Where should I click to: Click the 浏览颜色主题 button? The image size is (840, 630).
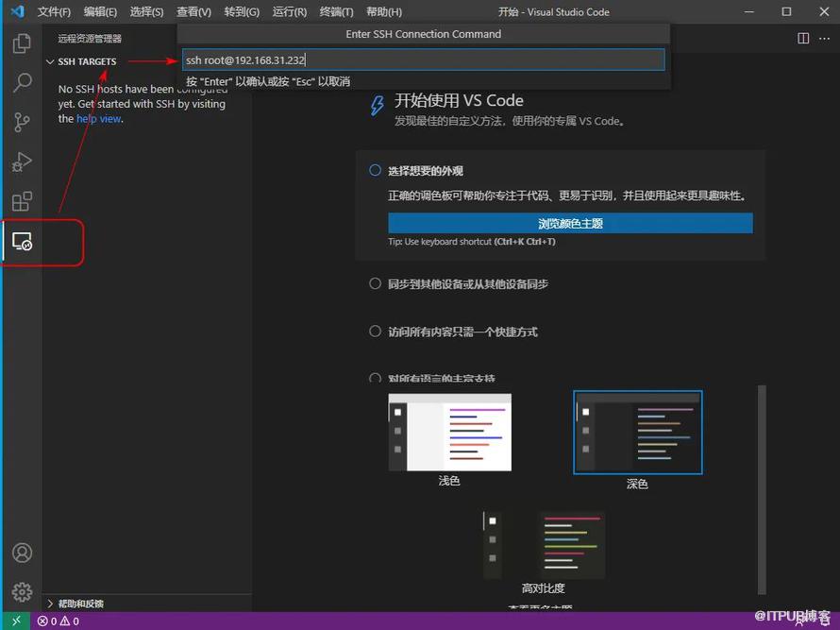pyautogui.click(x=570, y=224)
